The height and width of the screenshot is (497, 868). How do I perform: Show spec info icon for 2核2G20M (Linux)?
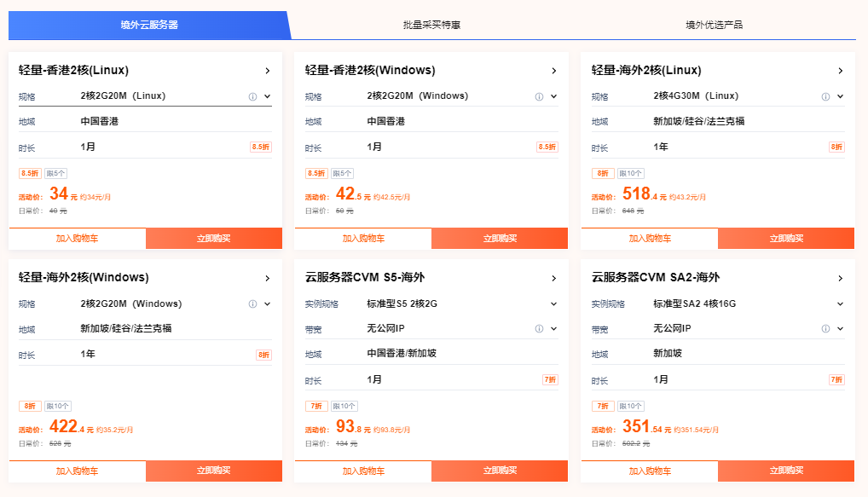253,96
